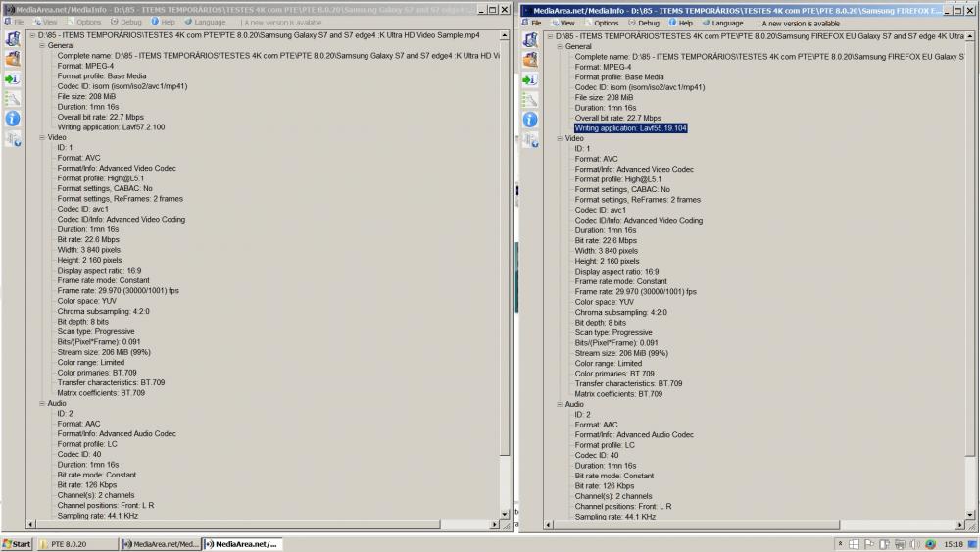Image resolution: width=980 pixels, height=552 pixels.
Task: Collapse the Audio section in the left window
Action: pyautogui.click(x=41, y=403)
